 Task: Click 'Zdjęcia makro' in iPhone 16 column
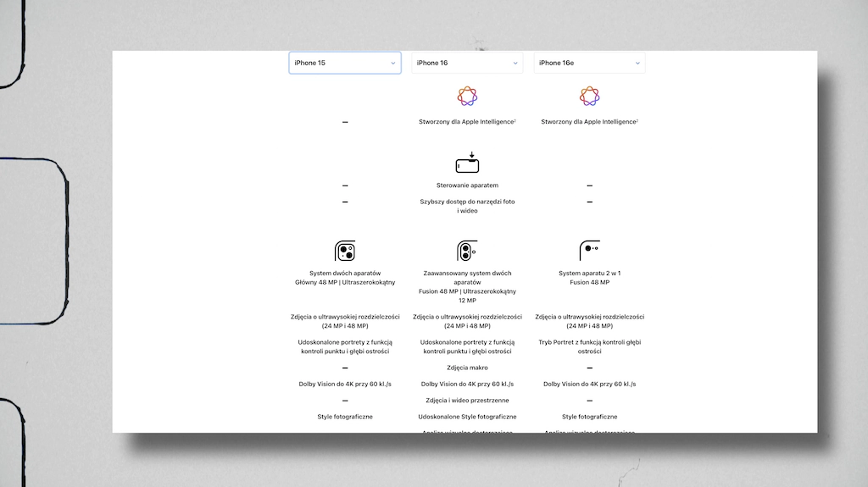tap(467, 368)
